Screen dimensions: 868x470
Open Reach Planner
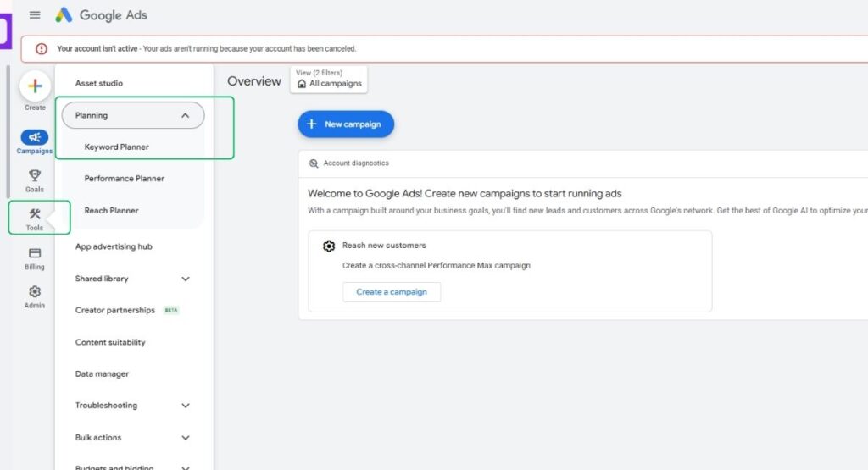[x=111, y=211]
